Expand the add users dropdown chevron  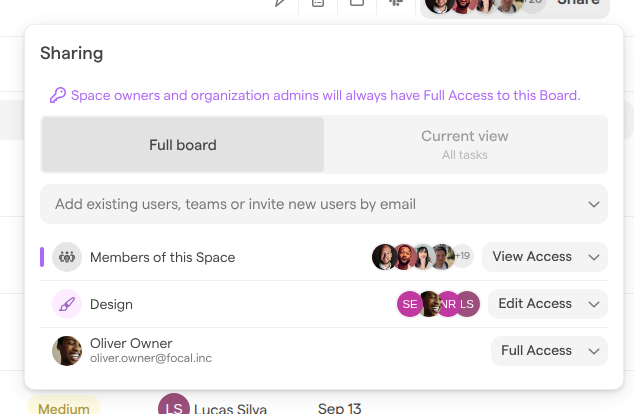pyautogui.click(x=594, y=204)
